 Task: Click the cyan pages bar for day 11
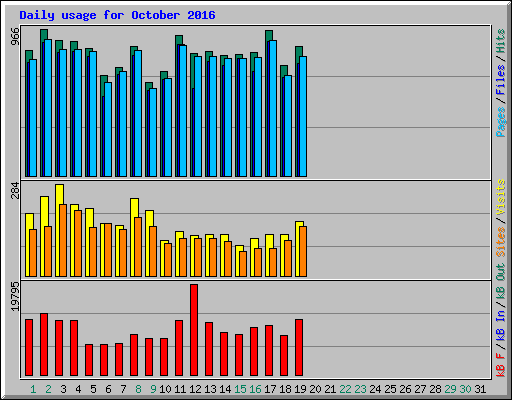click(183, 111)
